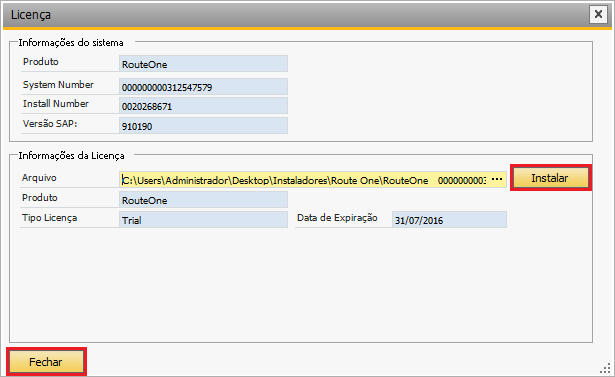Close the Licença window with X
The image size is (615, 377).
click(x=598, y=15)
